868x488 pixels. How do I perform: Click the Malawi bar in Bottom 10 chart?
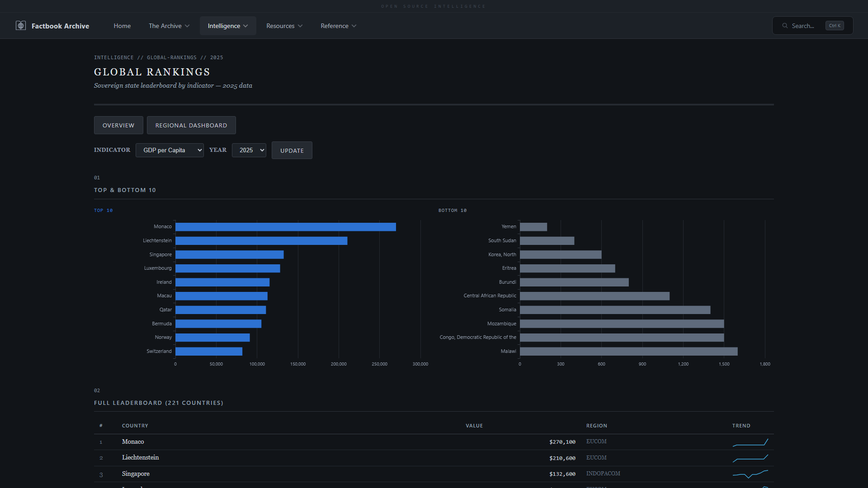(x=628, y=352)
